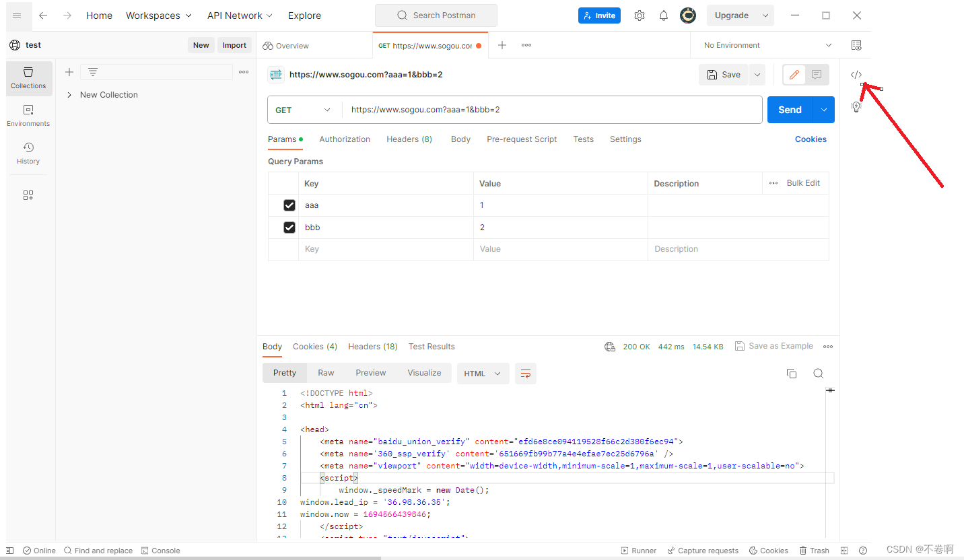Image resolution: width=964 pixels, height=560 pixels.
Task: Go back with the left arrow
Action: tap(43, 15)
